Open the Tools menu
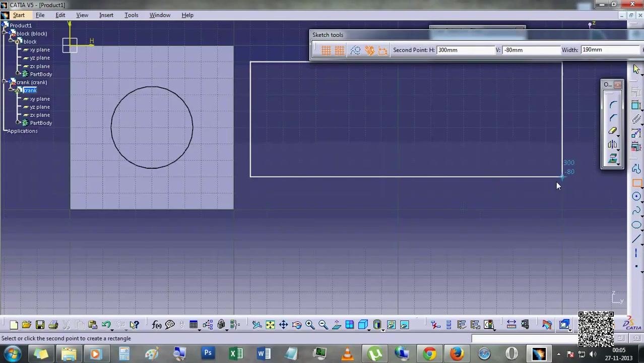The image size is (644, 363). [x=131, y=15]
